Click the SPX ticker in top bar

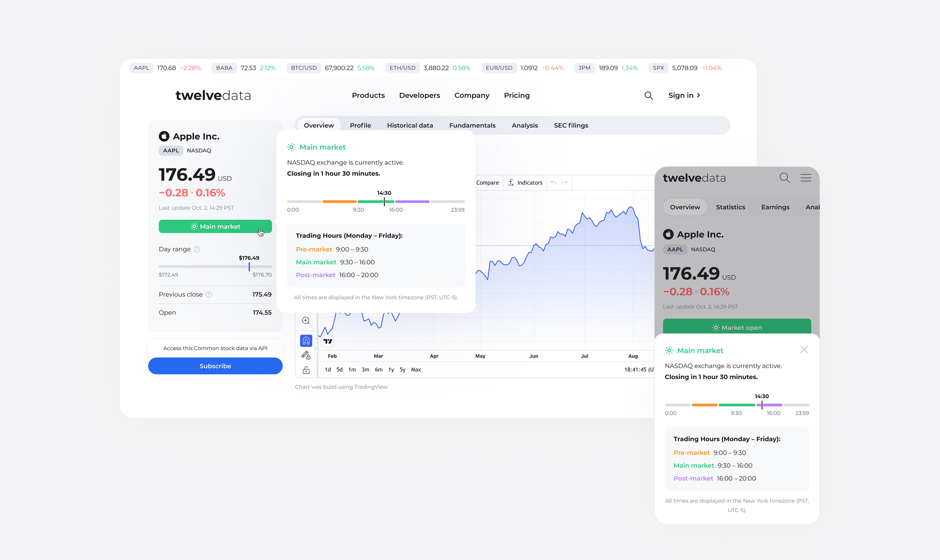(658, 68)
